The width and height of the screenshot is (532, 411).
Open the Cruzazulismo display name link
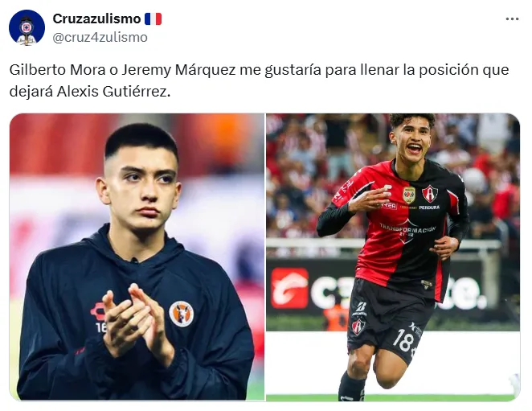[x=96, y=18]
